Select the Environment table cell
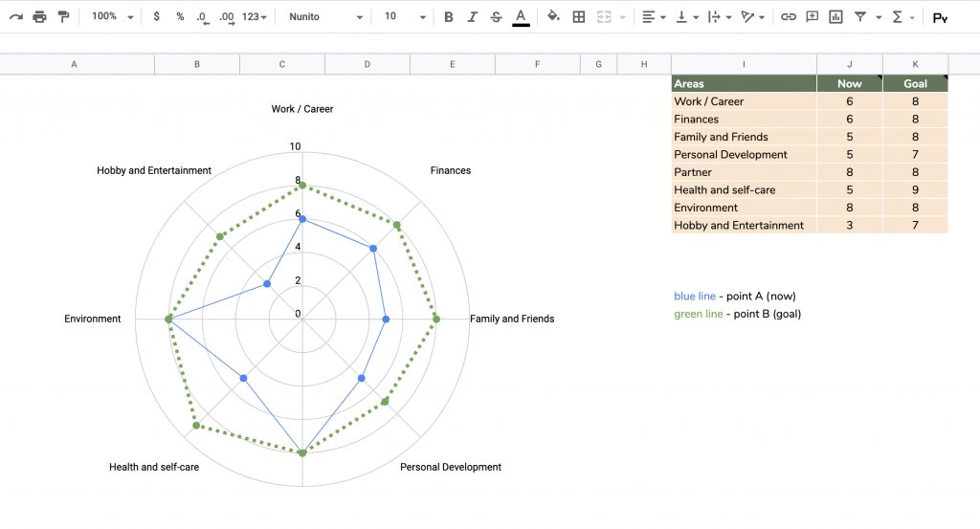 [744, 208]
